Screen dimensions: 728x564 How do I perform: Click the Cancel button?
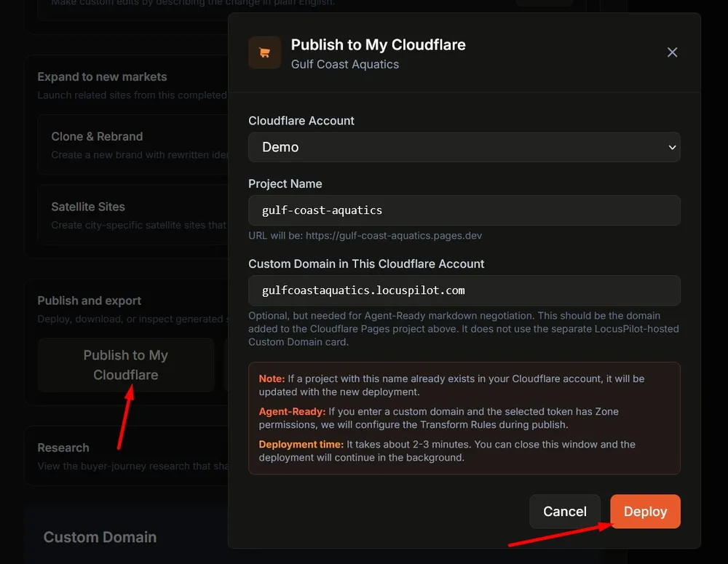565,511
